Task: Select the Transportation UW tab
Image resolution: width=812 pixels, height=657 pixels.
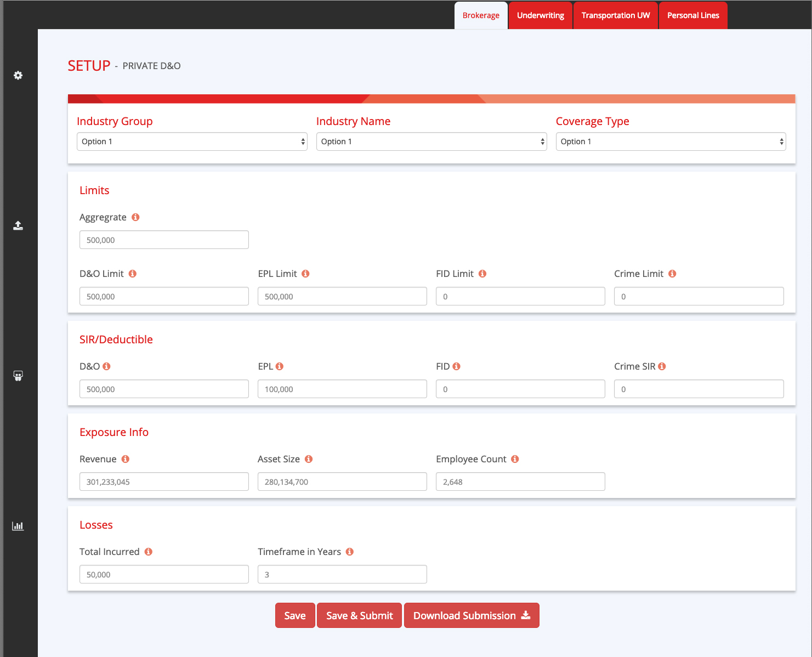Action: 615,15
